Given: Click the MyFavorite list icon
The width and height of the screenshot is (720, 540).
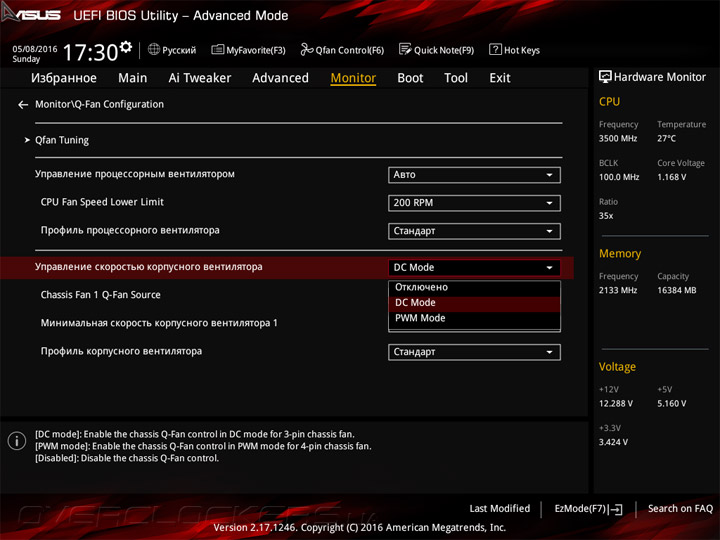Looking at the screenshot, I should point(217,50).
